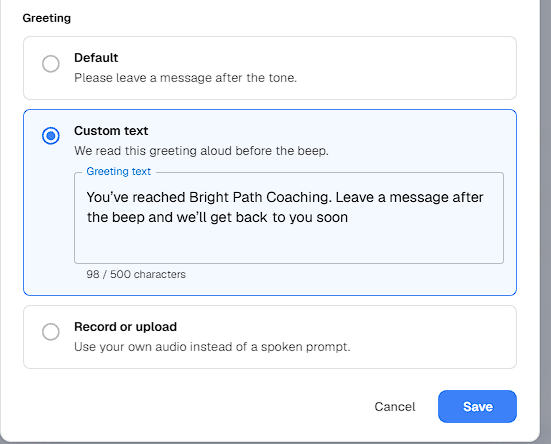Click the 'Custom text' option title

(x=111, y=131)
